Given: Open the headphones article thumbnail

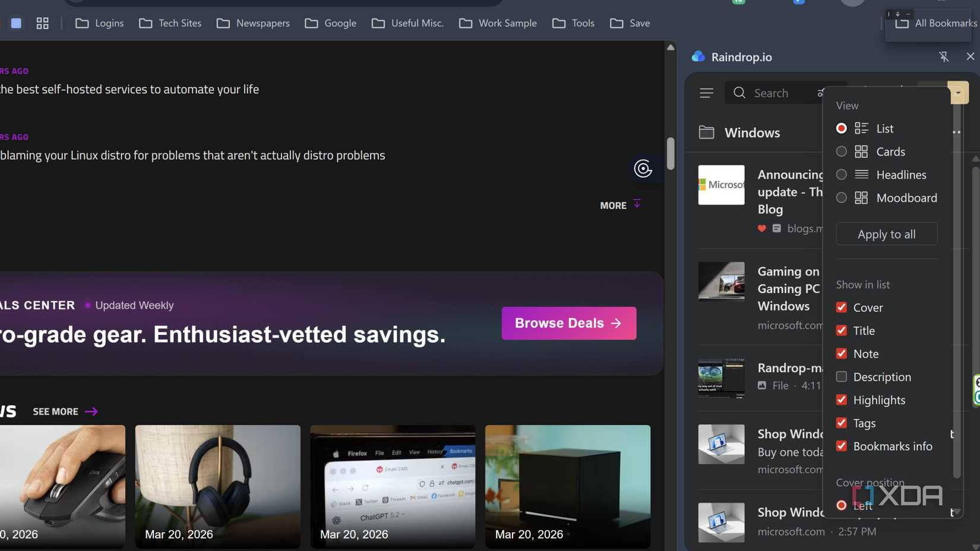Looking at the screenshot, I should point(217,486).
